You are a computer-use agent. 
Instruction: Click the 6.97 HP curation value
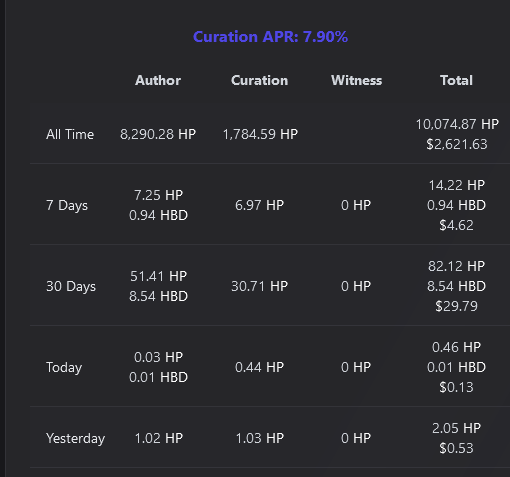click(x=259, y=205)
